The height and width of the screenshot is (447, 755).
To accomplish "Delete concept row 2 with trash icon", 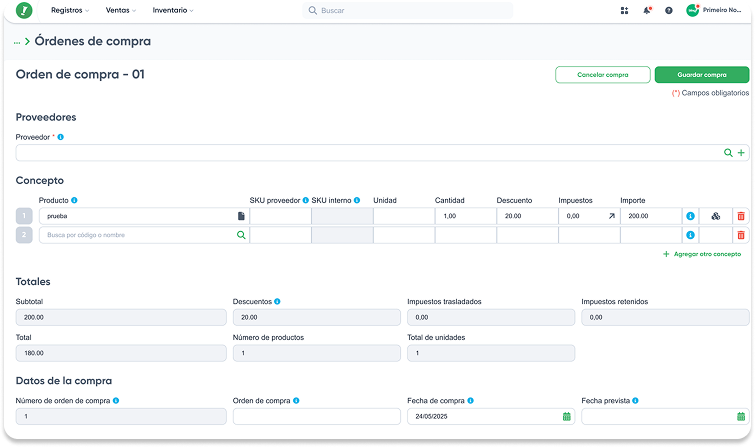I will pos(741,235).
